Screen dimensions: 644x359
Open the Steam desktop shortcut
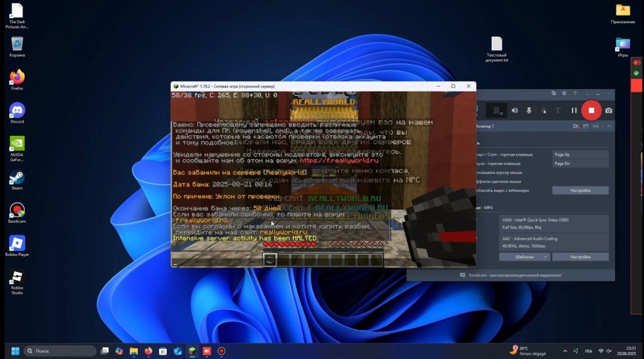pos(17,180)
